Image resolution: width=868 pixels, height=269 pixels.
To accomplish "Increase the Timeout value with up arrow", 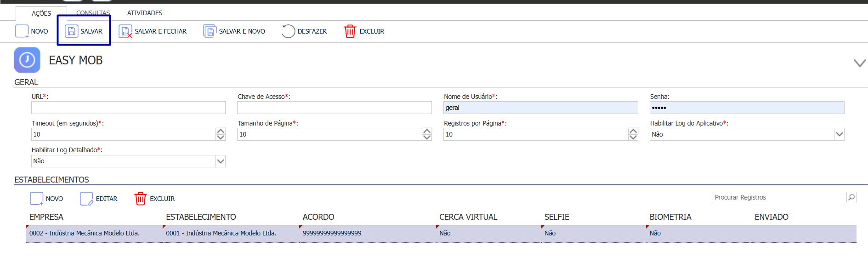I will (x=221, y=132).
